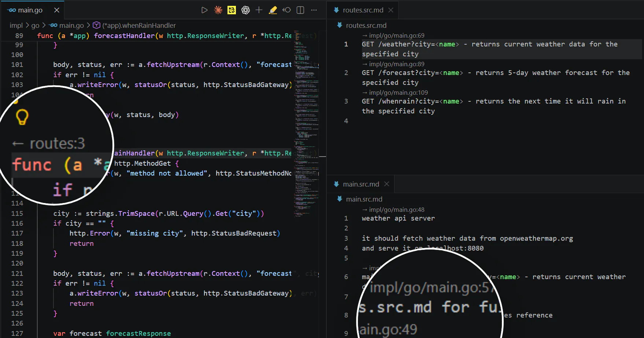Open the (*app).whenRainHandler breadcrumb symbol list
The height and width of the screenshot is (338, 644).
[139, 25]
